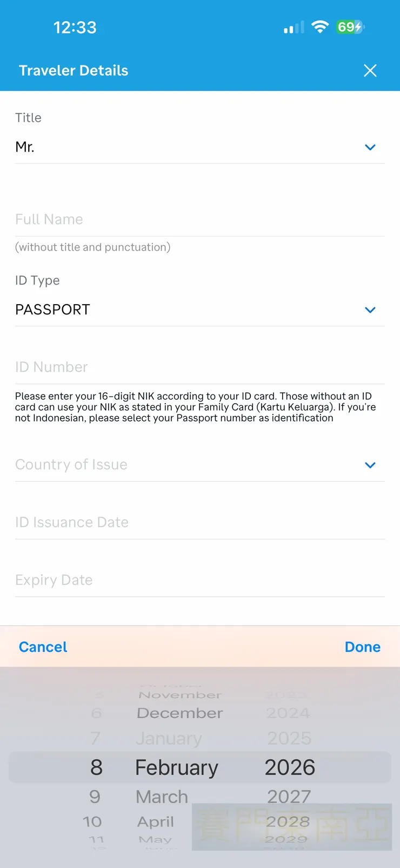Select day 9 in the day wheel
The height and width of the screenshot is (868, 400).
coord(95,797)
